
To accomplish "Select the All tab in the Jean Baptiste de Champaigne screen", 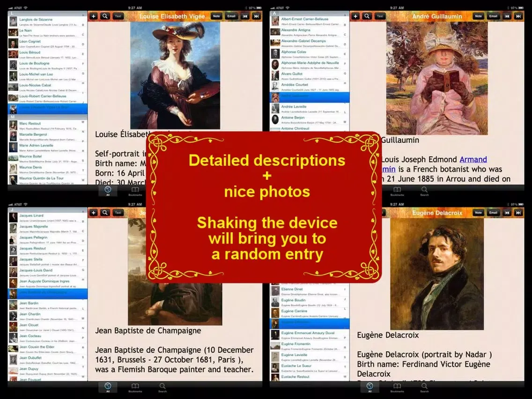I will pos(108,387).
